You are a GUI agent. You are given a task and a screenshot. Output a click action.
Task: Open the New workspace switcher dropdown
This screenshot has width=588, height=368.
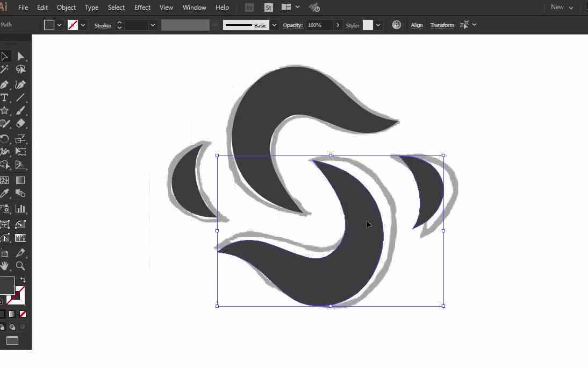tap(561, 7)
